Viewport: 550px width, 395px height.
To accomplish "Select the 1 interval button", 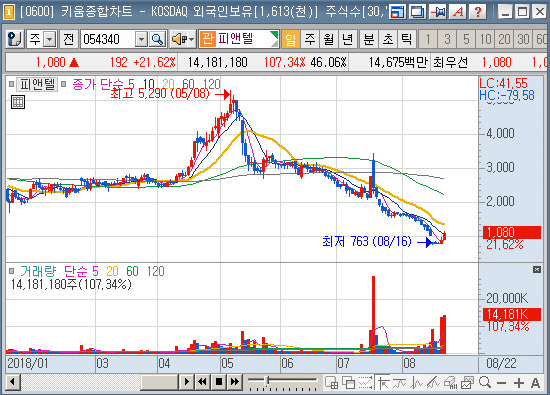I will point(428,39).
